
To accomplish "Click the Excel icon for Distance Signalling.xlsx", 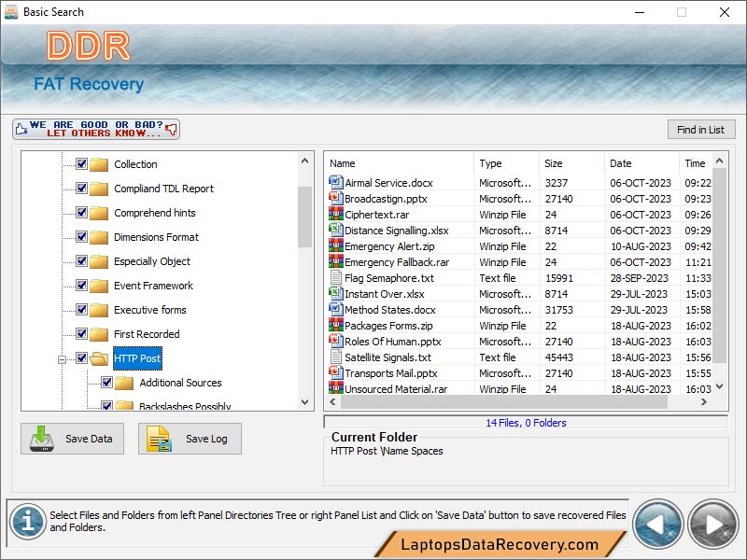I will click(x=336, y=231).
